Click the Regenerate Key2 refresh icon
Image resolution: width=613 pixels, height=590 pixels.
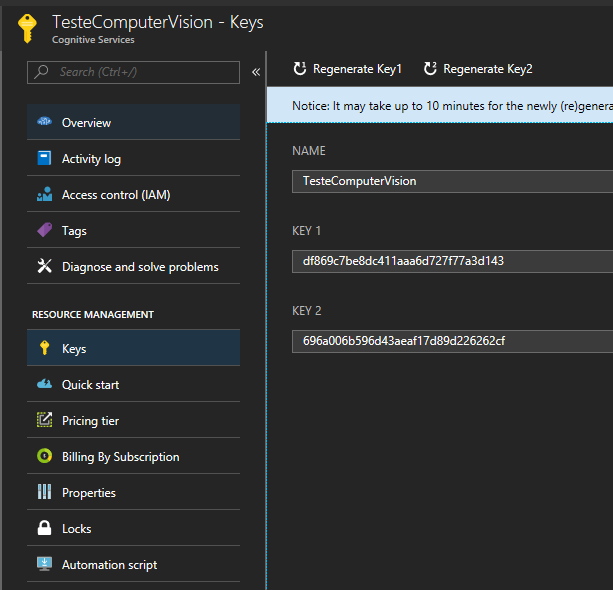[x=430, y=68]
